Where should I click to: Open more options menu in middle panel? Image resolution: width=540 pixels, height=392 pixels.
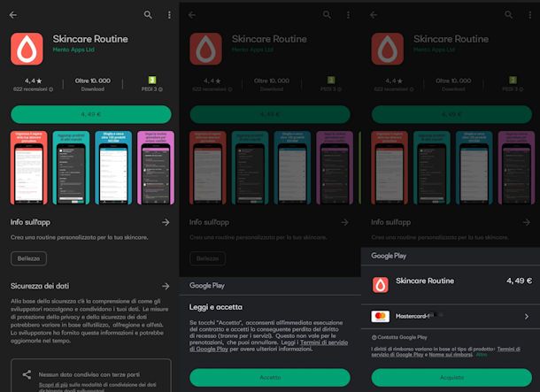(x=348, y=15)
